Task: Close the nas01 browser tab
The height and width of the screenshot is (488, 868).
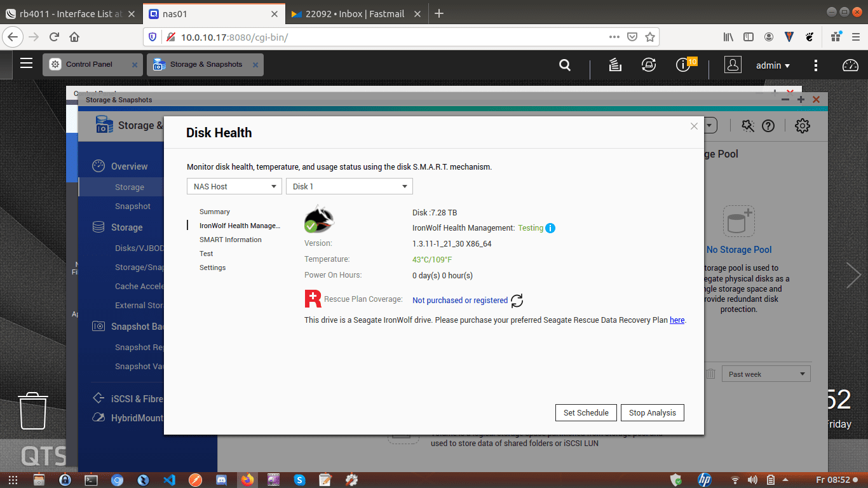Action: (275, 13)
